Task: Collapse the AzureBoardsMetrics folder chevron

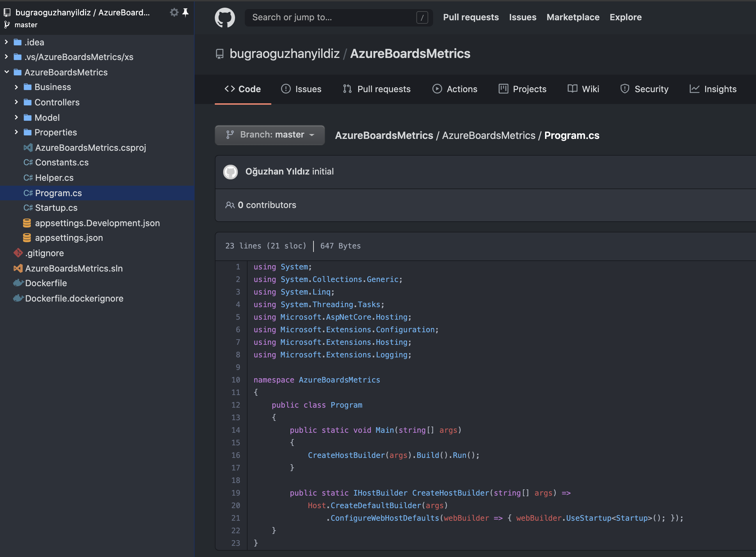Action: tap(6, 72)
